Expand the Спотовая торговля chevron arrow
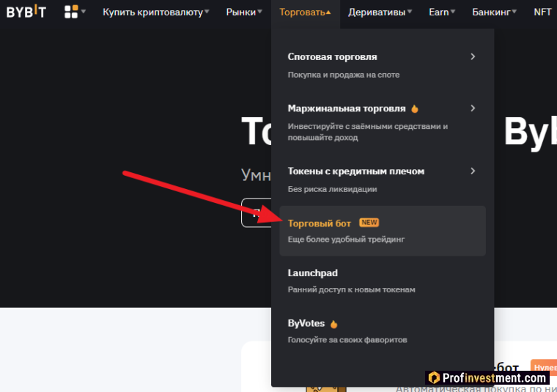The image size is (557, 392). click(x=473, y=57)
